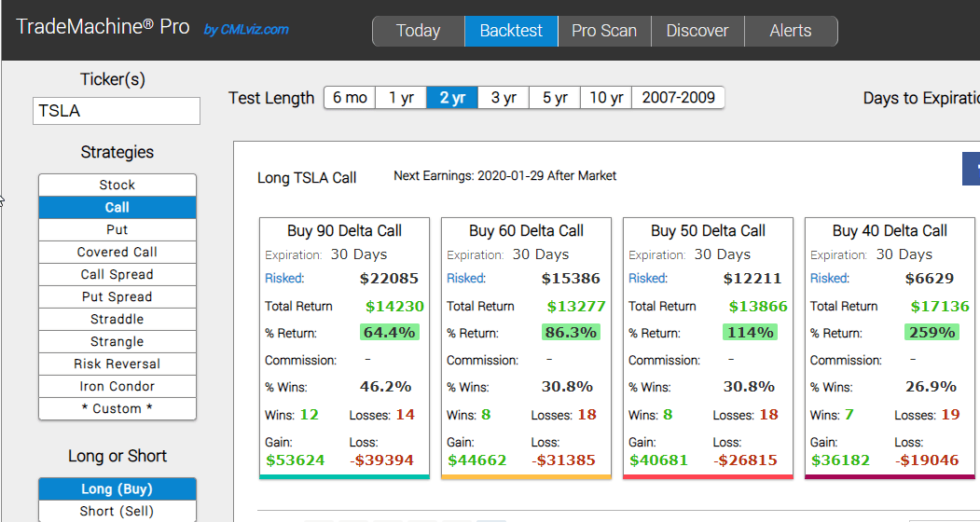980x522 pixels.
Task: Choose the Stock strategy
Action: pyautogui.click(x=117, y=185)
